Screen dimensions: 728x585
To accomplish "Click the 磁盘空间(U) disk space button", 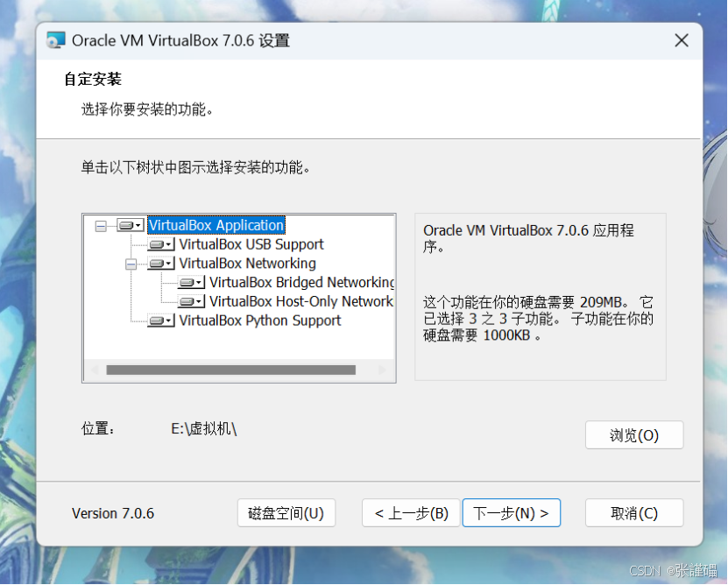I will point(286,513).
